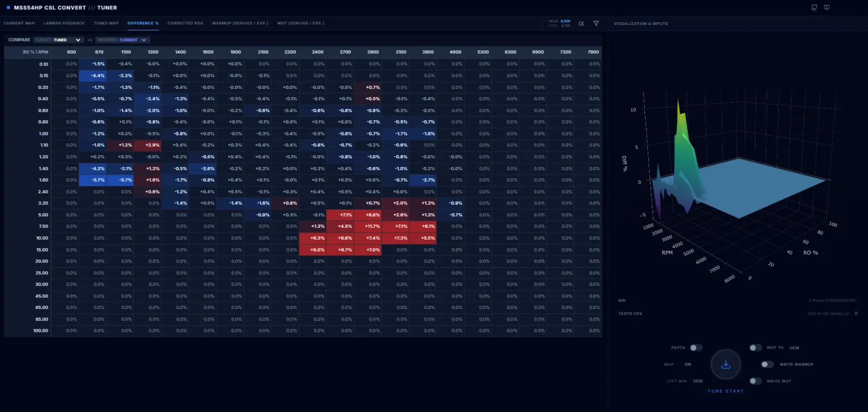The height and width of the screenshot is (412, 868).
Task: Click the filter funnel icon
Action: (596, 24)
